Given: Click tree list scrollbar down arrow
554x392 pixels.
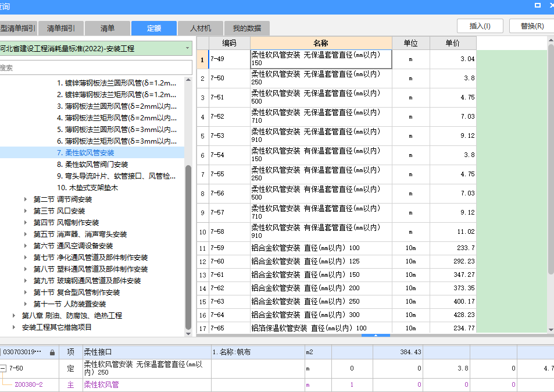Looking at the screenshot, I should 188,333.
